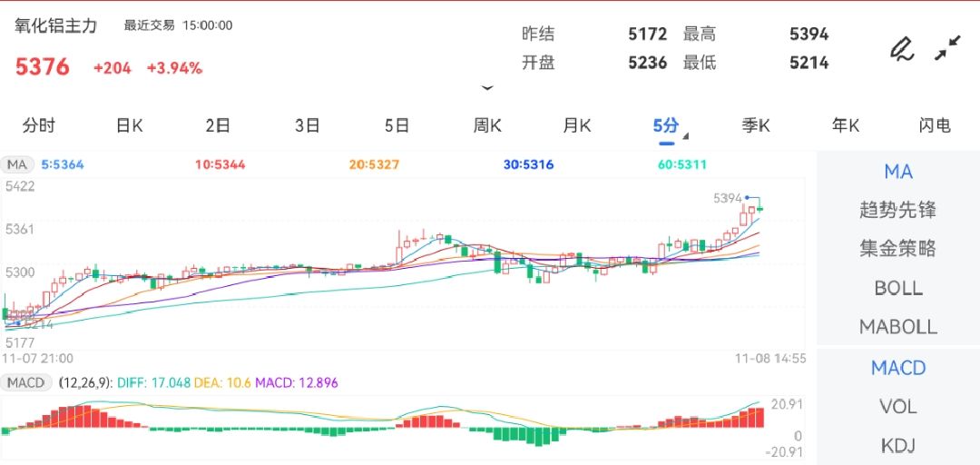Switch to 月K chart tab
Image resolution: width=980 pixels, height=465 pixels.
pyautogui.click(x=577, y=126)
